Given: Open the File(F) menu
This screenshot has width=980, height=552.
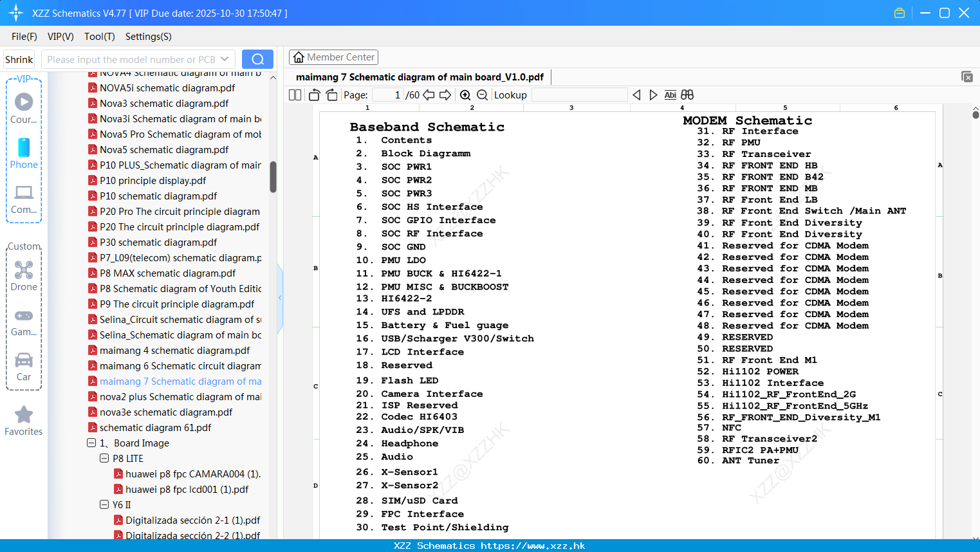Looking at the screenshot, I should 24,37.
